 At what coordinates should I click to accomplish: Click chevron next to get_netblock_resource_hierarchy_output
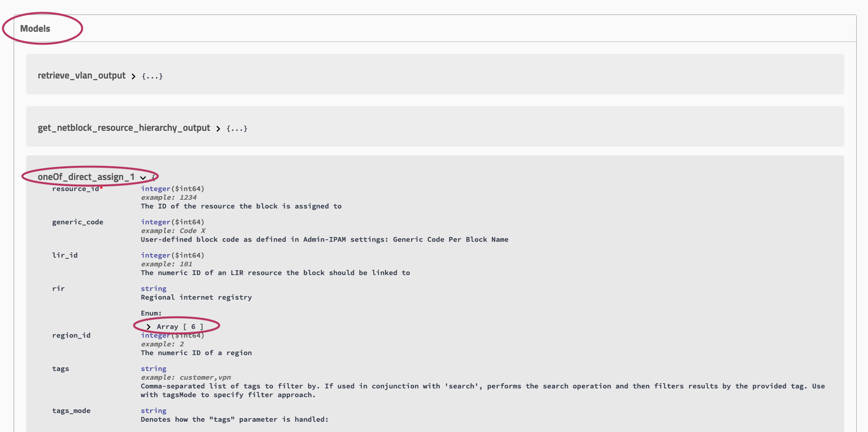pos(218,128)
